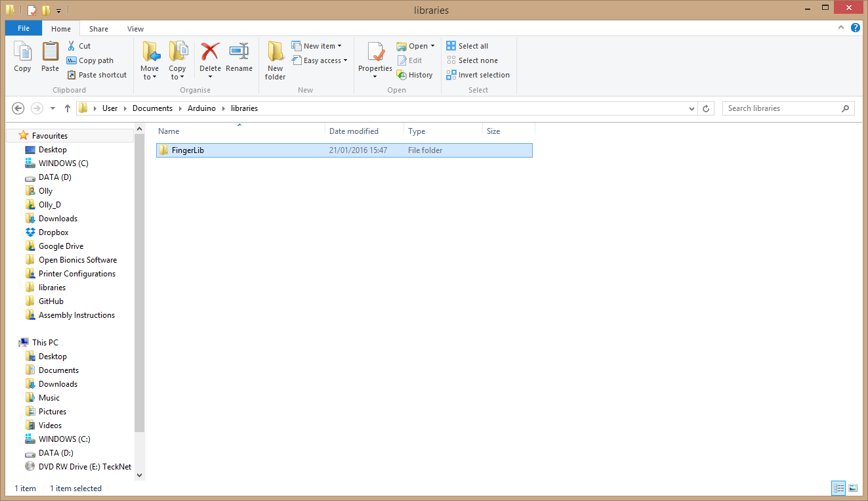Viewport: 868px width, 501px height.
Task: Click the Properties icon
Action: click(x=375, y=52)
